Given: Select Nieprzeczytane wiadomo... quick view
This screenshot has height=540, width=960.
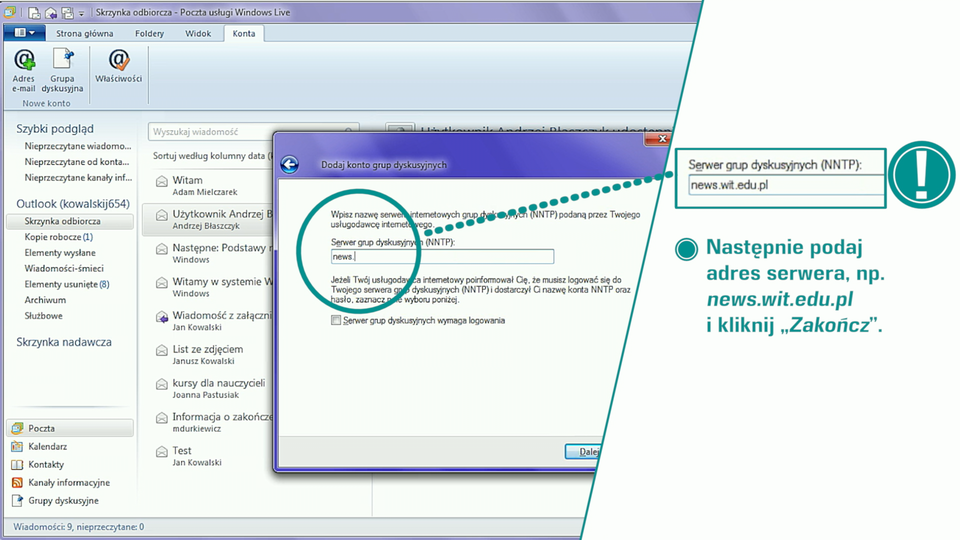Looking at the screenshot, I should pyautogui.click(x=78, y=146).
